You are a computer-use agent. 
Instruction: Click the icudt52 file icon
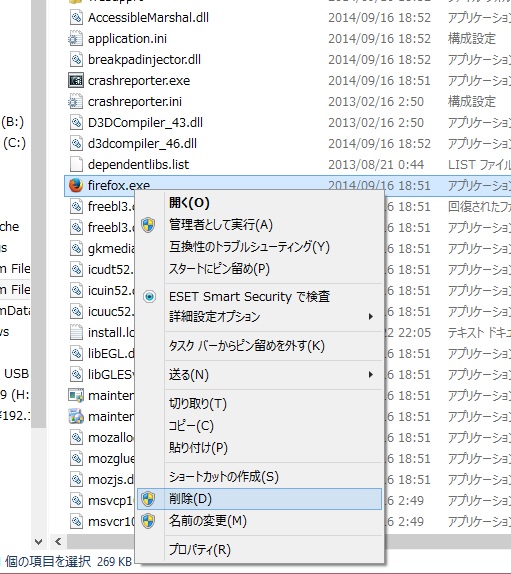[76, 270]
